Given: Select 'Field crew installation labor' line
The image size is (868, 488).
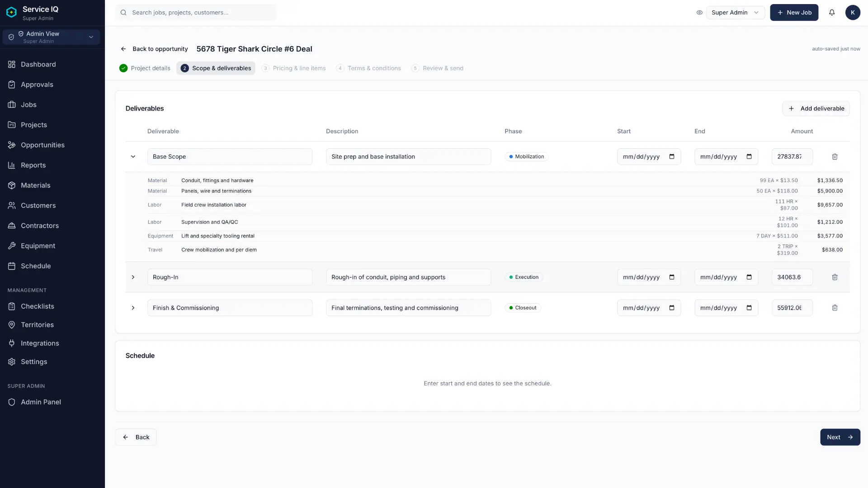Looking at the screenshot, I should (x=214, y=205).
